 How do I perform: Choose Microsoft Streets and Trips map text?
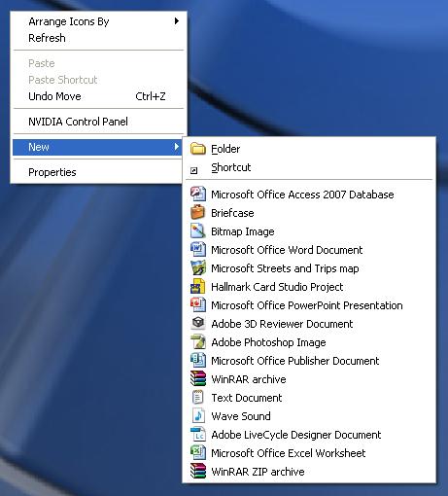pyautogui.click(x=285, y=268)
